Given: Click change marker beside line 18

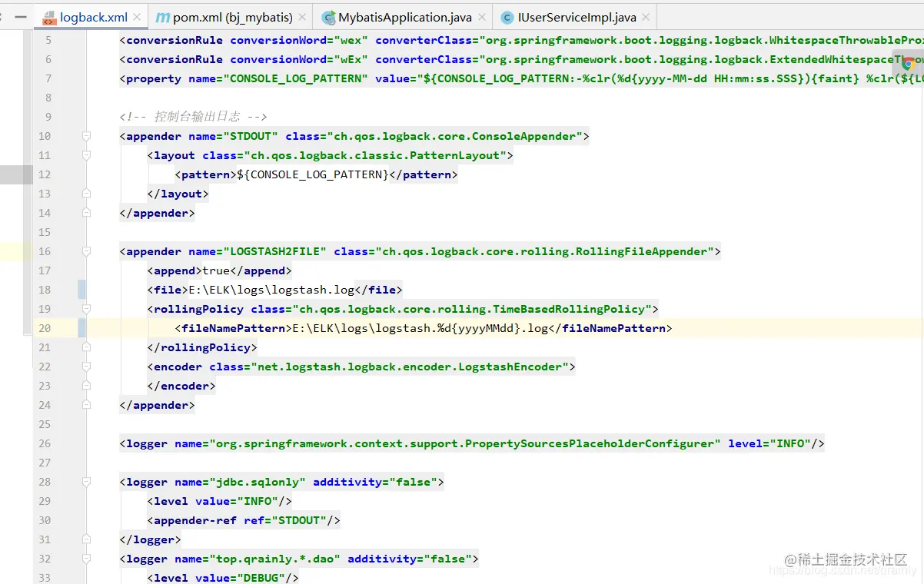Looking at the screenshot, I should pyautogui.click(x=82, y=290).
